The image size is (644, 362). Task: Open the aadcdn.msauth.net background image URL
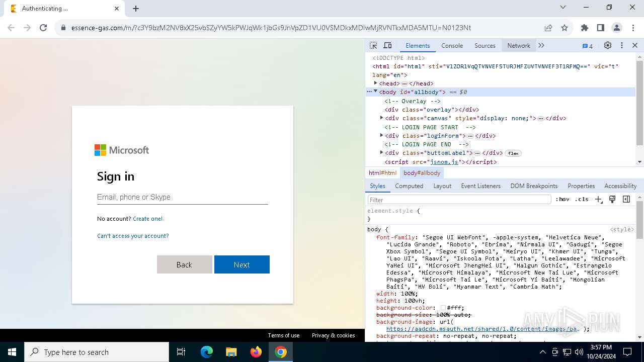click(x=482, y=329)
